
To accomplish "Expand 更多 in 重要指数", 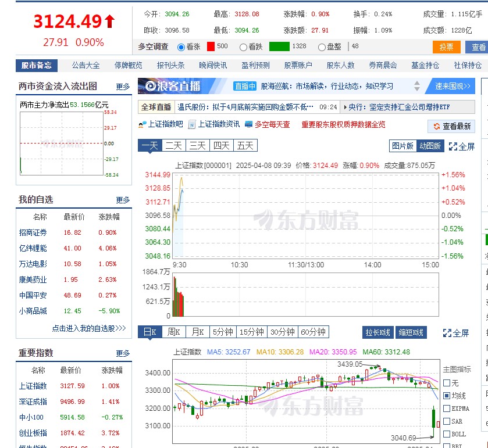I will click(x=123, y=353).
